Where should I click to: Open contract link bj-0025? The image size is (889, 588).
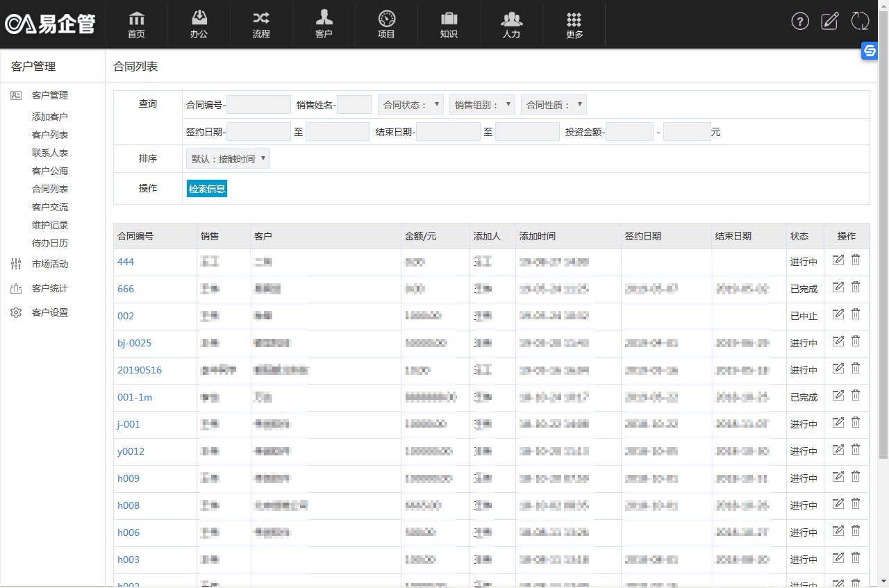(134, 343)
